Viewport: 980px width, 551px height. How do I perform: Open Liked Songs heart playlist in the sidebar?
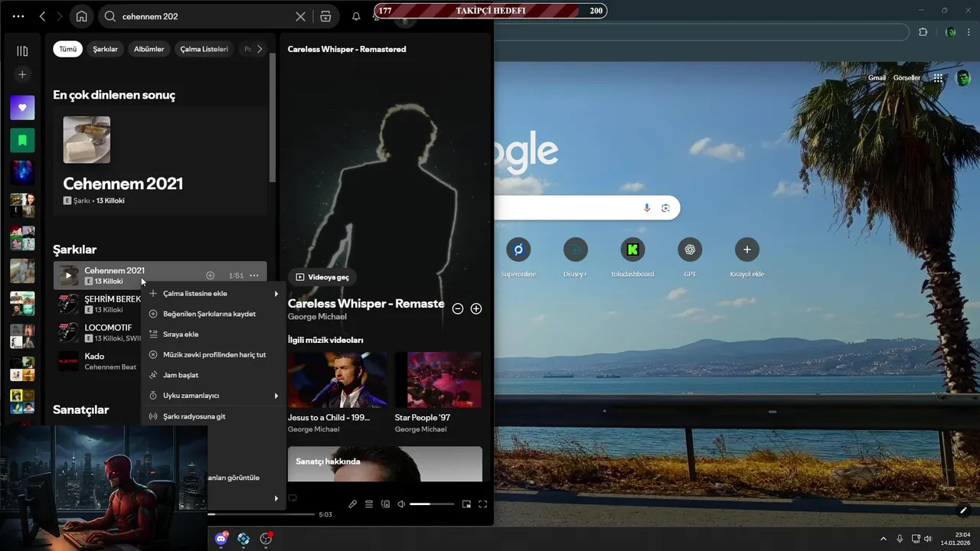coord(22,108)
